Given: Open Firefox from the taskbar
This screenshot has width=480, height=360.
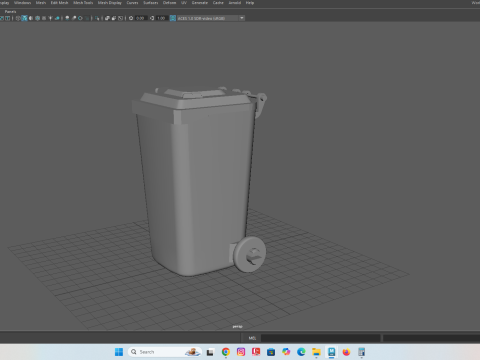Looking at the screenshot, I should 346,352.
